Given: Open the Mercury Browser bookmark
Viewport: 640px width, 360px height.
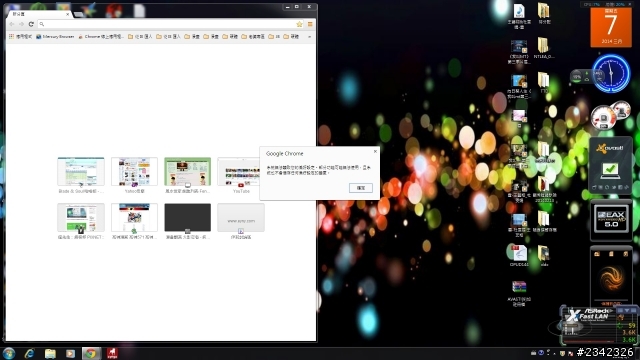Looking at the screenshot, I should click(55, 37).
